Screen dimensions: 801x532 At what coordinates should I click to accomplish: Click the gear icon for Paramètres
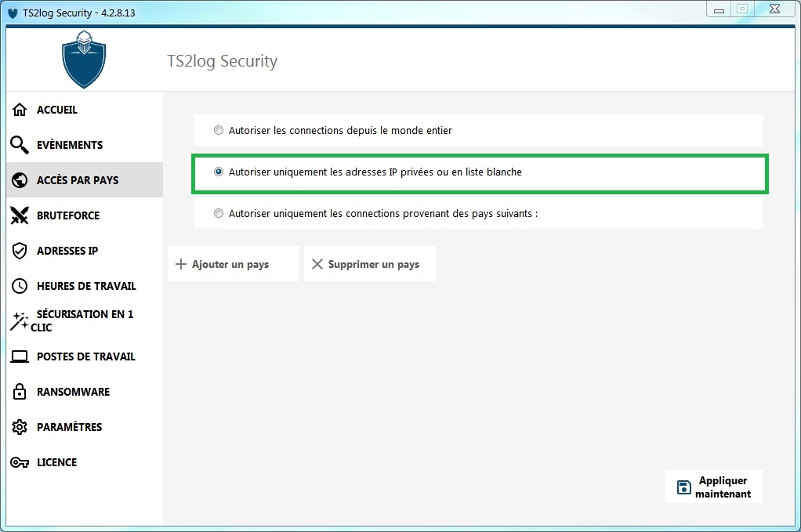pos(20,426)
